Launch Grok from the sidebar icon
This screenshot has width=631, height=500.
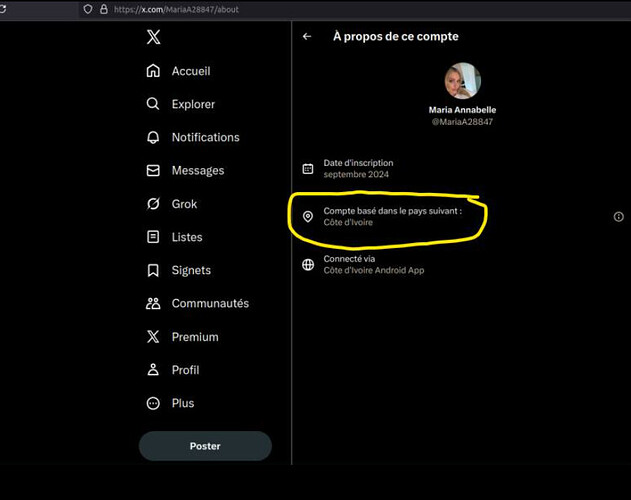[x=153, y=204]
